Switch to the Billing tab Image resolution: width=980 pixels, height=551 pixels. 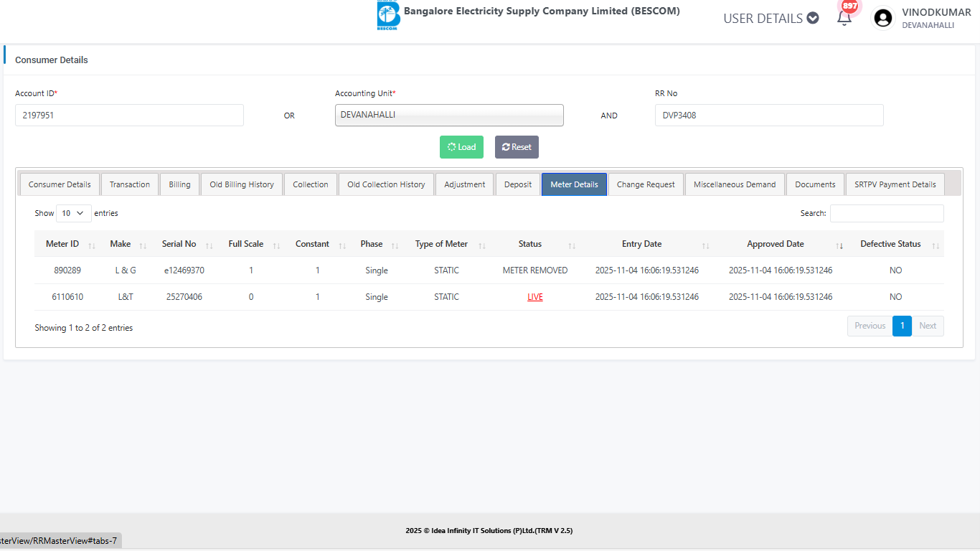pyautogui.click(x=179, y=184)
